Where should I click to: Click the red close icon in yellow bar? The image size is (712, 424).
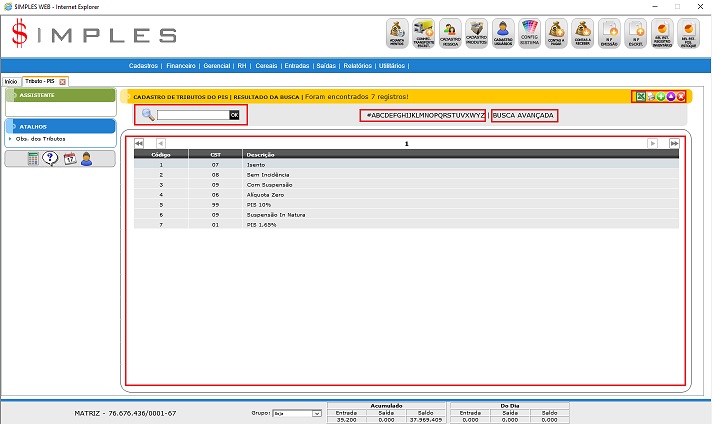point(680,96)
